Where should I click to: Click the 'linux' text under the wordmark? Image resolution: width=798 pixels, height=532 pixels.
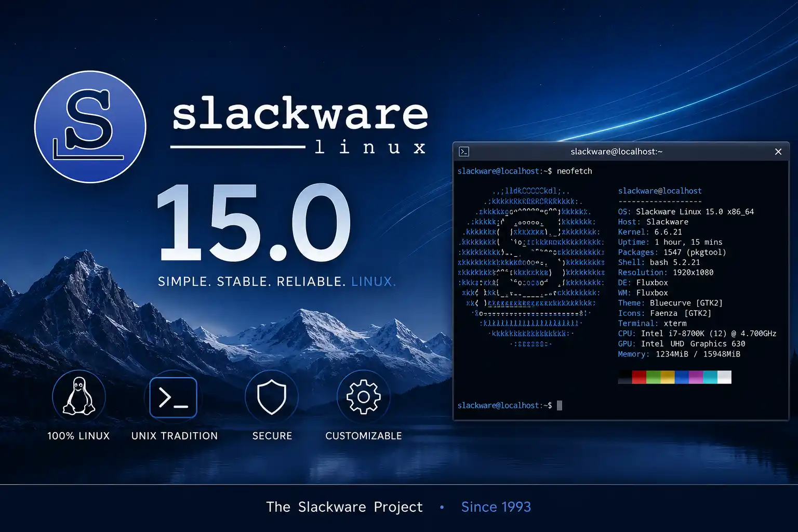coord(370,147)
